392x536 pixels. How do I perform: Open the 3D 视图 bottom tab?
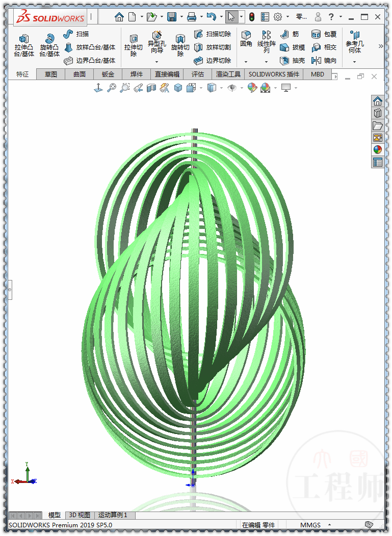(x=80, y=515)
